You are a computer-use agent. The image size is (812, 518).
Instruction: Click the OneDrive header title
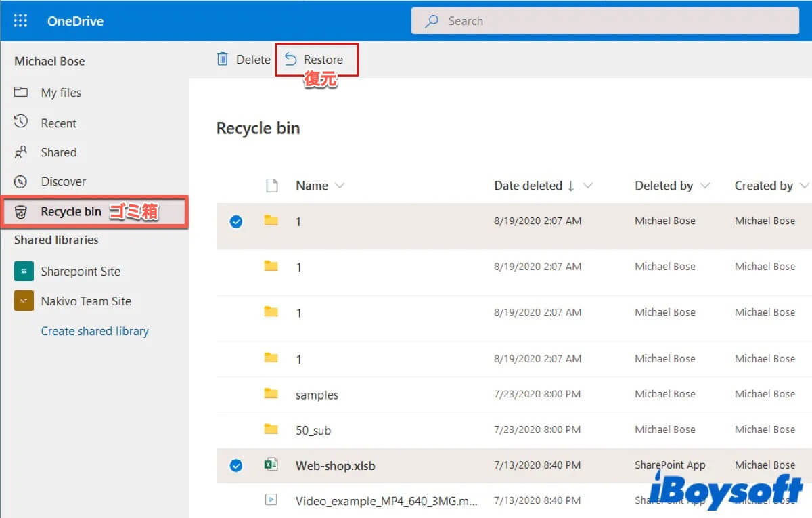[75, 21]
